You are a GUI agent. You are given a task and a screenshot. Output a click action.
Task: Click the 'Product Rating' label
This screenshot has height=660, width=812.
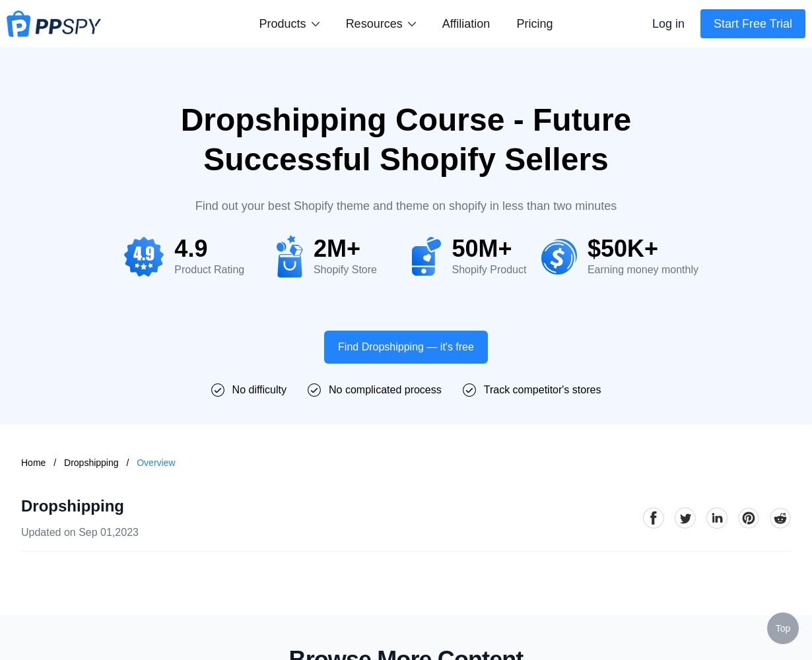(x=209, y=270)
